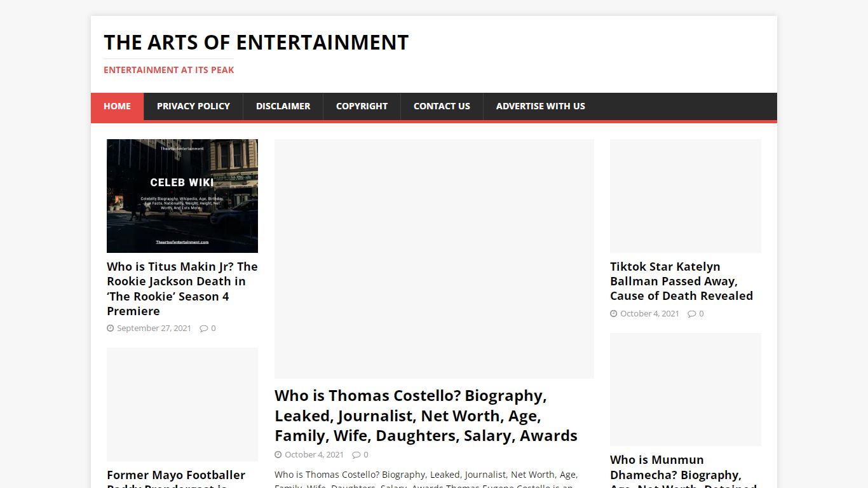Open the Advertise With Us page
The width and height of the screenshot is (868, 488).
click(540, 106)
